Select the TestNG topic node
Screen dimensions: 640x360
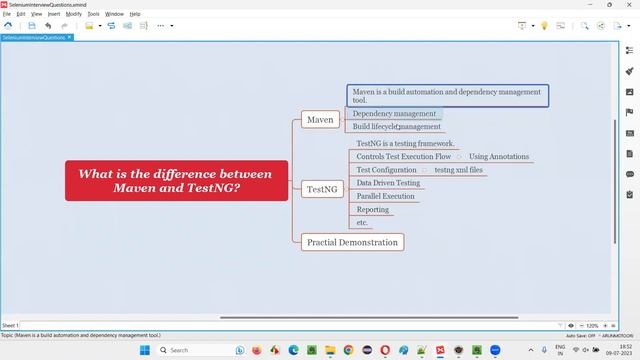click(322, 189)
